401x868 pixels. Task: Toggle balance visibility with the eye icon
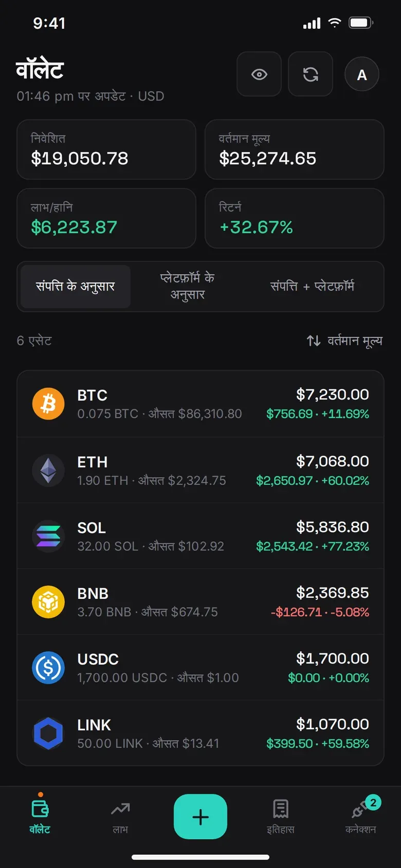(x=259, y=74)
